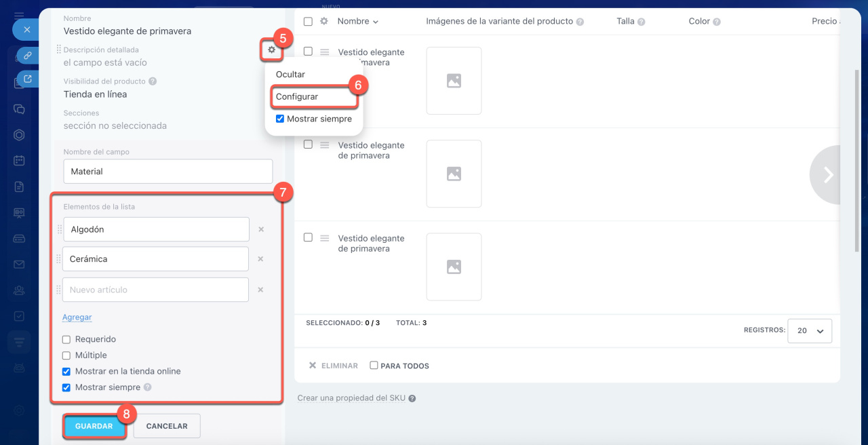Click the help icon beside Visibilidad del producto
Viewport: 868px width, 445px height.
[153, 81]
